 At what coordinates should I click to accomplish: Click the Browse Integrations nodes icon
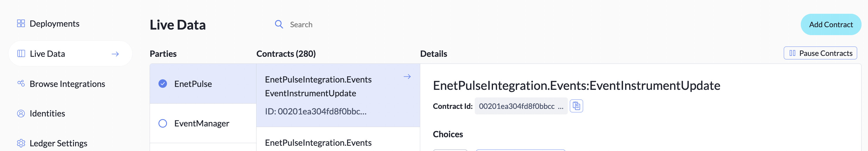click(21, 83)
